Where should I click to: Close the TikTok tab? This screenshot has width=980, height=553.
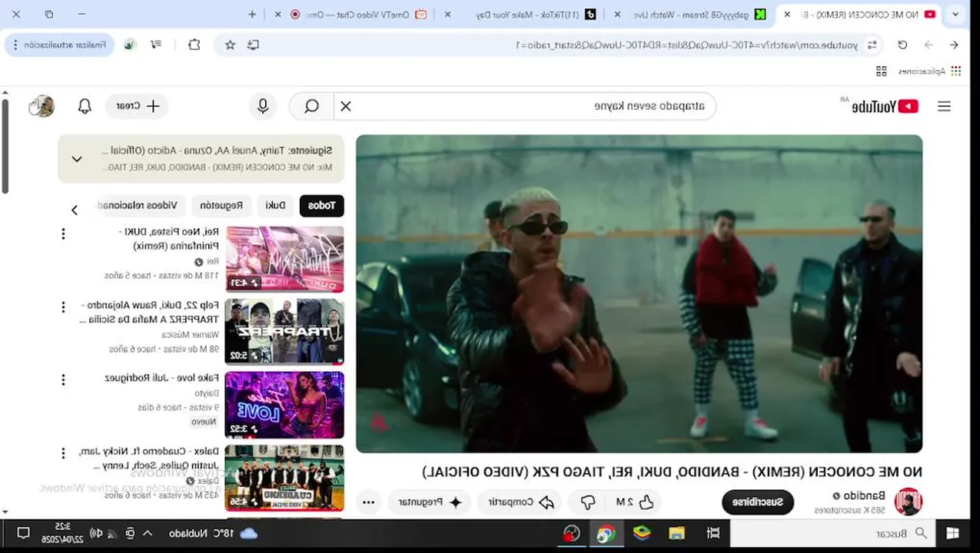(x=447, y=14)
